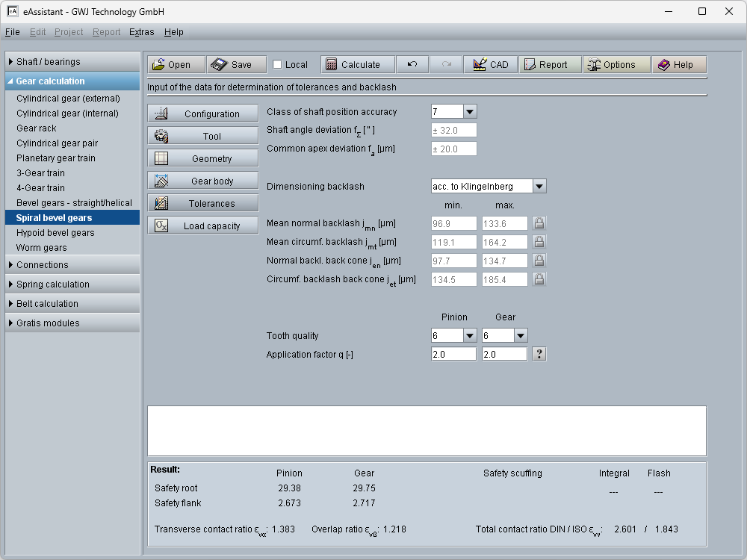
Task: Open the Options settings button
Action: click(616, 65)
